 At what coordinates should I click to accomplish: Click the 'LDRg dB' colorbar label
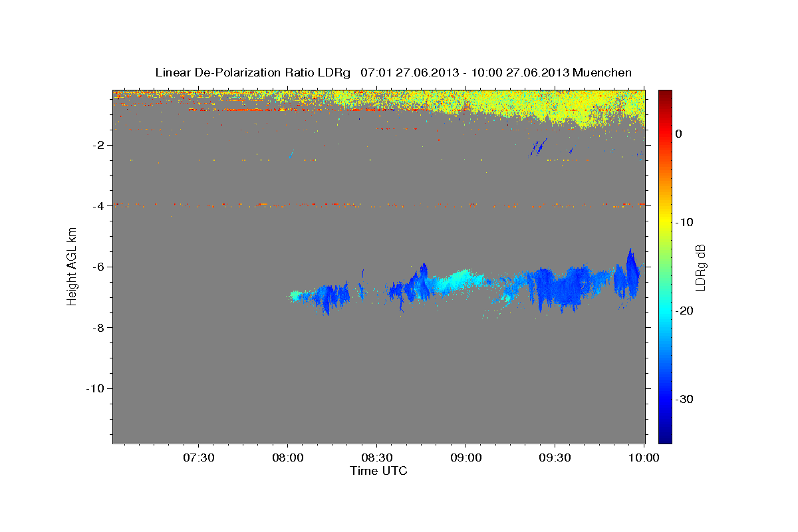700,267
